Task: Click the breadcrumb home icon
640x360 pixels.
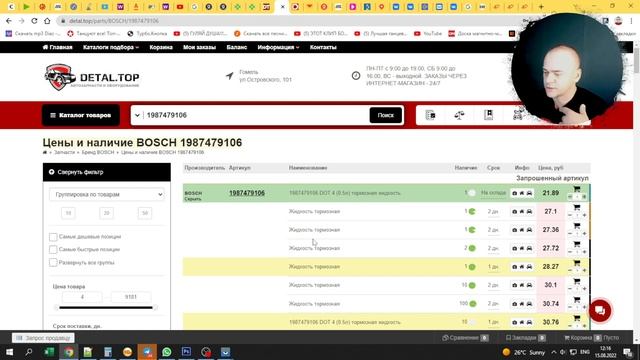Action: pyautogui.click(x=45, y=152)
